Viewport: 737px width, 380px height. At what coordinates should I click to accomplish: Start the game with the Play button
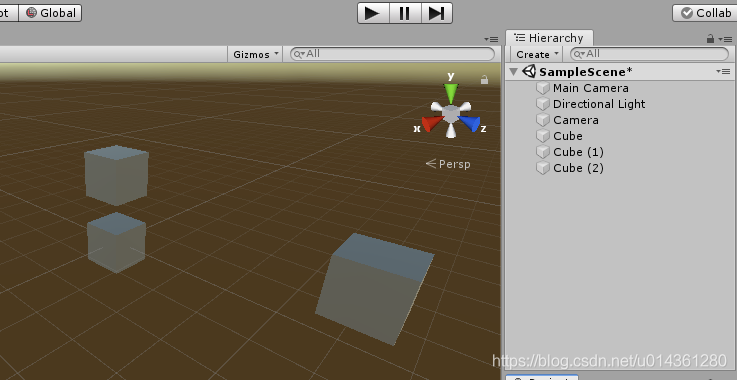373,13
